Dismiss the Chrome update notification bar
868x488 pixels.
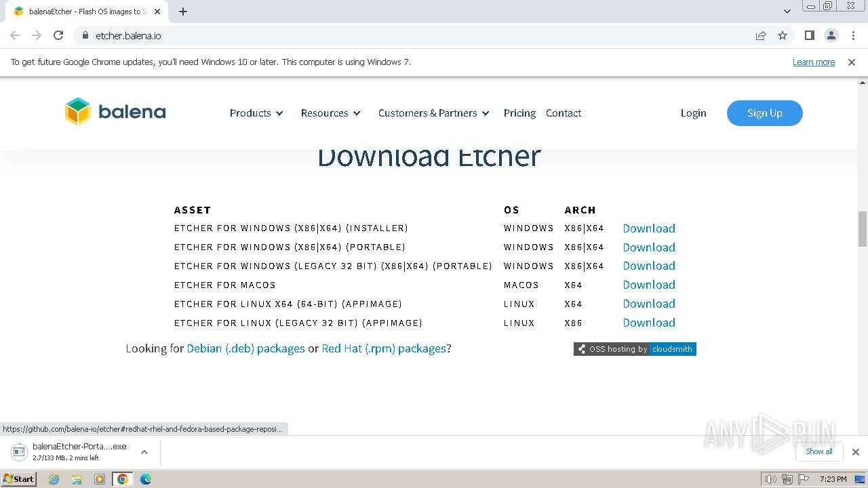pyautogui.click(x=852, y=62)
